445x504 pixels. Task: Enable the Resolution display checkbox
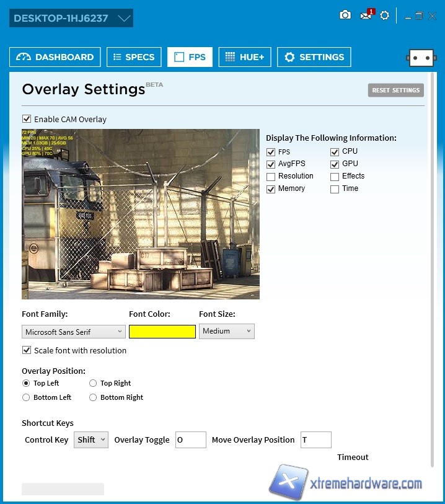coord(271,177)
